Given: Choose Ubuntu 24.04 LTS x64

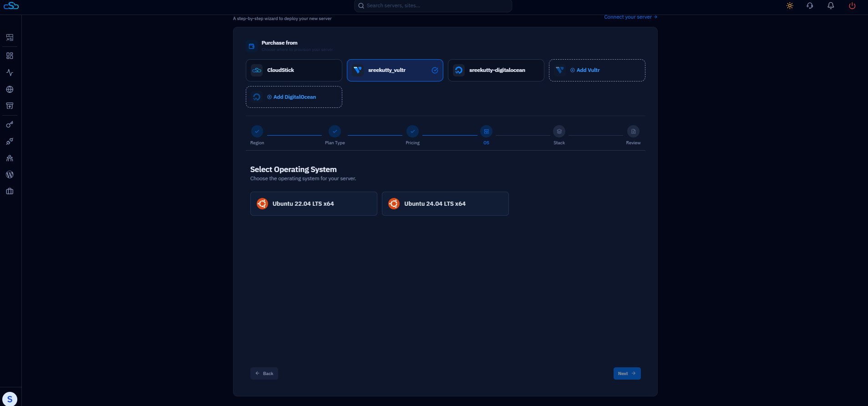Looking at the screenshot, I should (445, 203).
